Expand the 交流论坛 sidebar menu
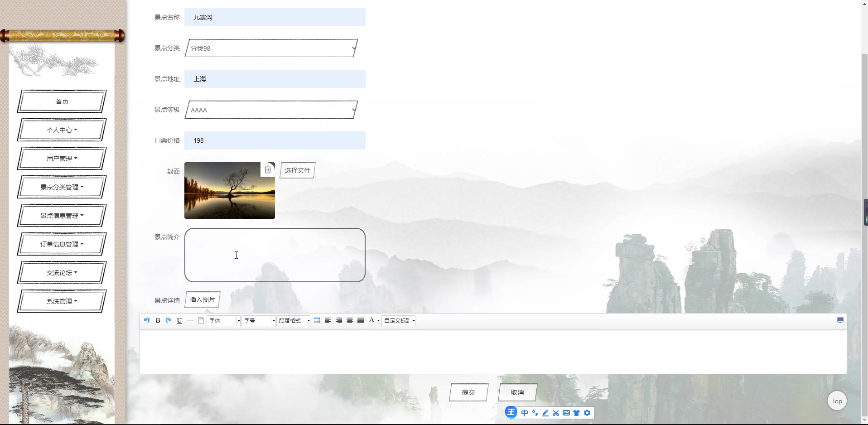Screen dimensions: 868x425 tap(62, 273)
